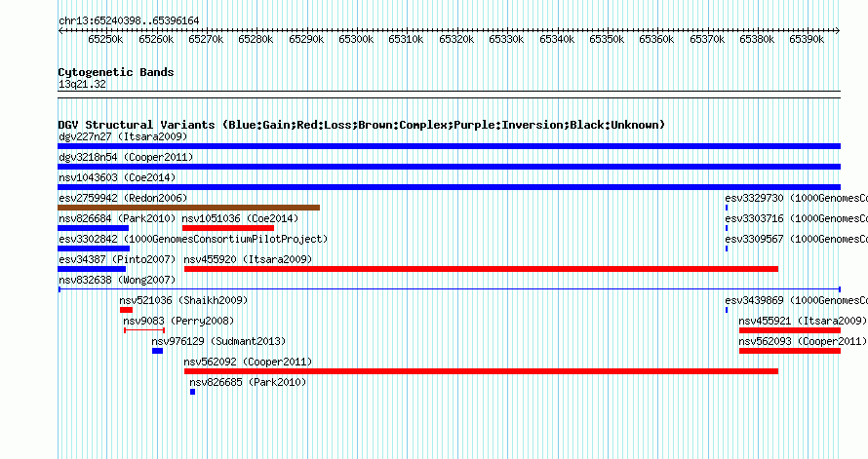This screenshot has height=459, width=868.
Task: Click the 13q21.32 cytogenetic band label
Action: tap(83, 84)
